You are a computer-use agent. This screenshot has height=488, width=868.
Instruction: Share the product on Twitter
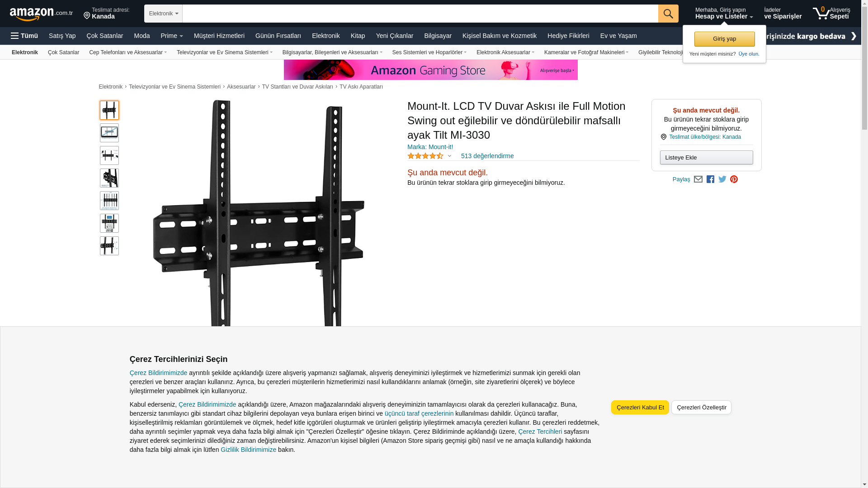pos(722,179)
